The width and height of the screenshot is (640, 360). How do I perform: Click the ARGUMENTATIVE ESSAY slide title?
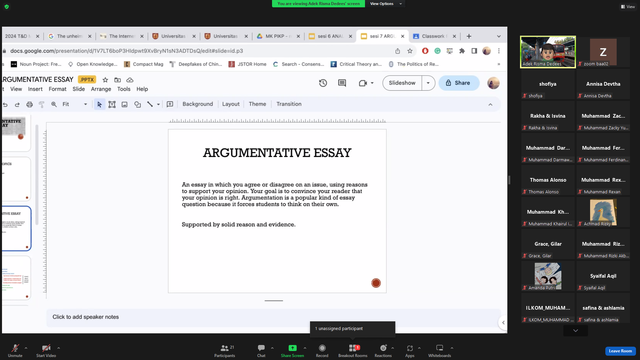point(277,153)
